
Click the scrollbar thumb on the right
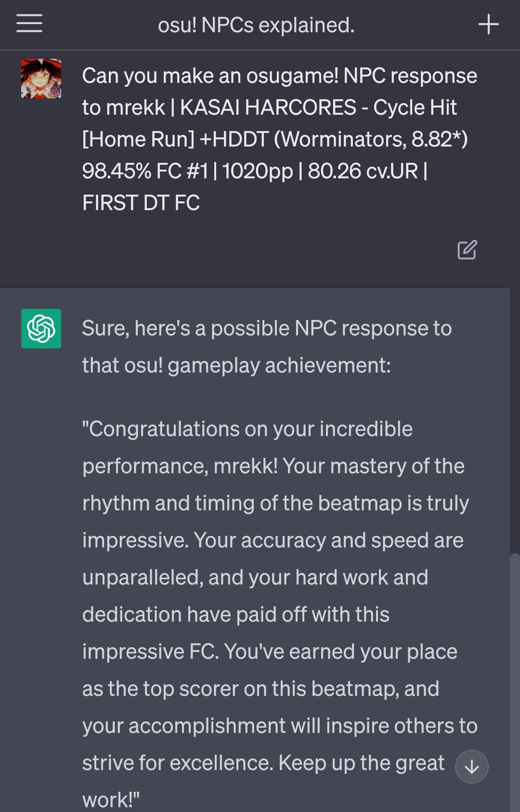point(515,675)
